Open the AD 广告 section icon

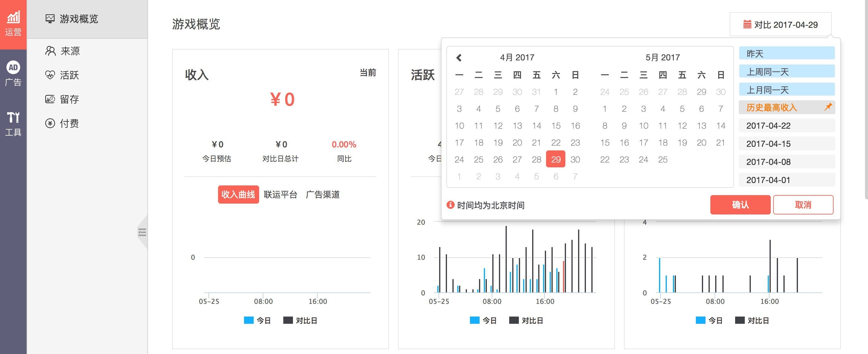click(x=13, y=73)
